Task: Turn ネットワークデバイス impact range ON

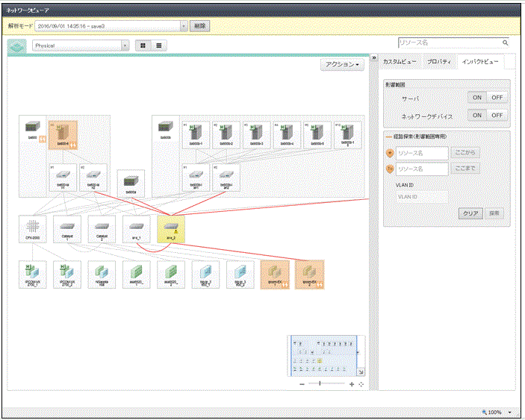Action: (476, 116)
